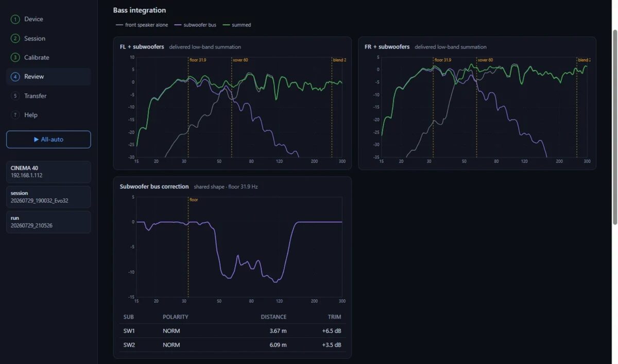The width and height of the screenshot is (618, 364).
Task: Click the SW2 row label
Action: click(129, 345)
